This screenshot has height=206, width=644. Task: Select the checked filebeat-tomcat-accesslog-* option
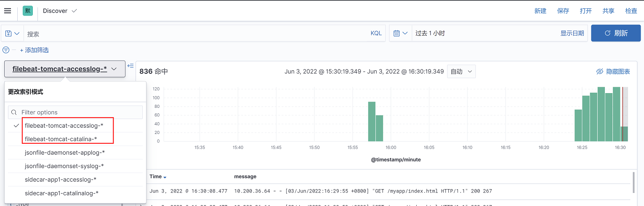click(64, 126)
